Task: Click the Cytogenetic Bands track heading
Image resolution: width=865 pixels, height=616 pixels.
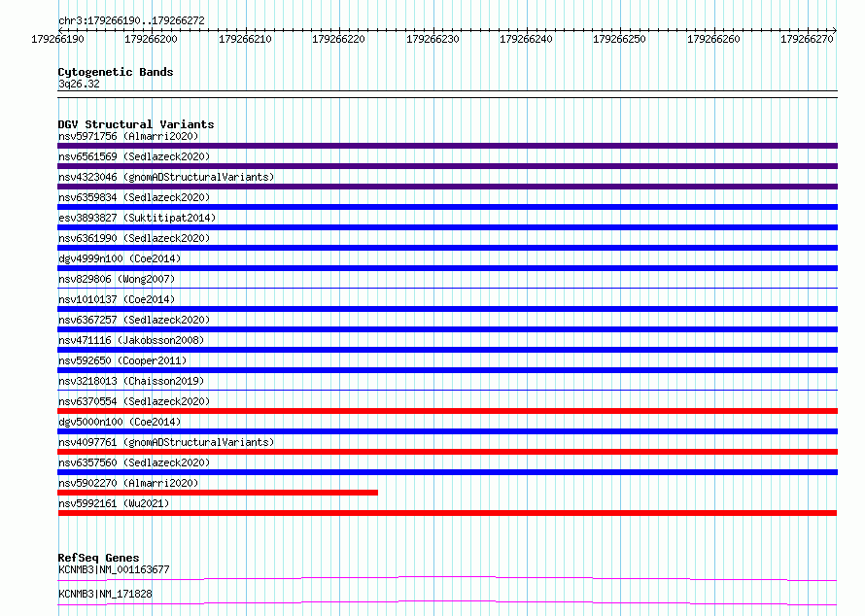Action: click(116, 72)
